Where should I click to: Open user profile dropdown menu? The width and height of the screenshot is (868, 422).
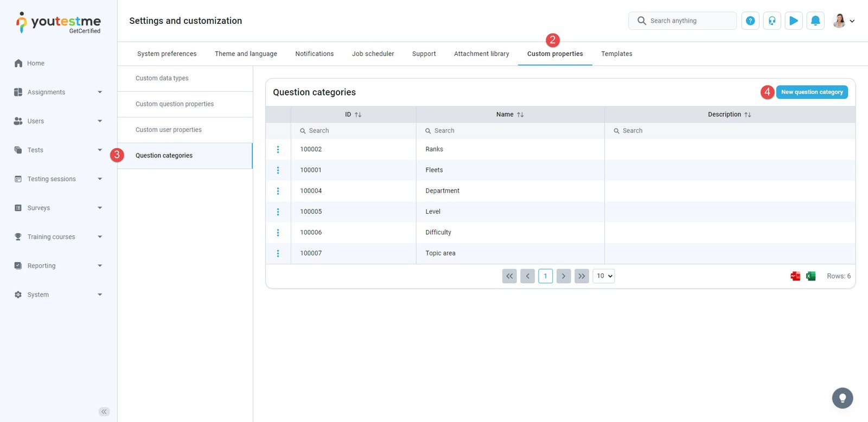pos(844,21)
